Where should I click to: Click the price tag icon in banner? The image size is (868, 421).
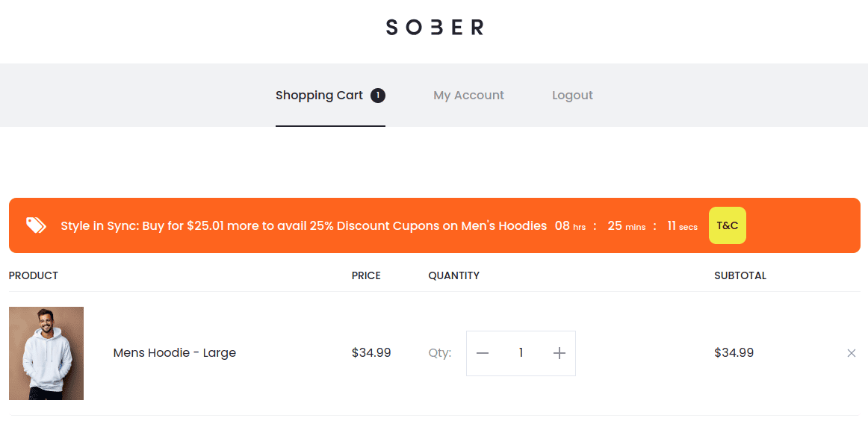(36, 225)
